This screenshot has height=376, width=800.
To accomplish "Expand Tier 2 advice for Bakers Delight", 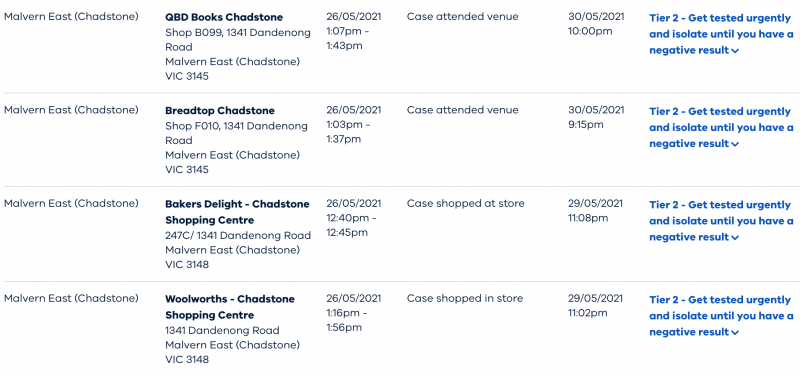I will [x=721, y=221].
